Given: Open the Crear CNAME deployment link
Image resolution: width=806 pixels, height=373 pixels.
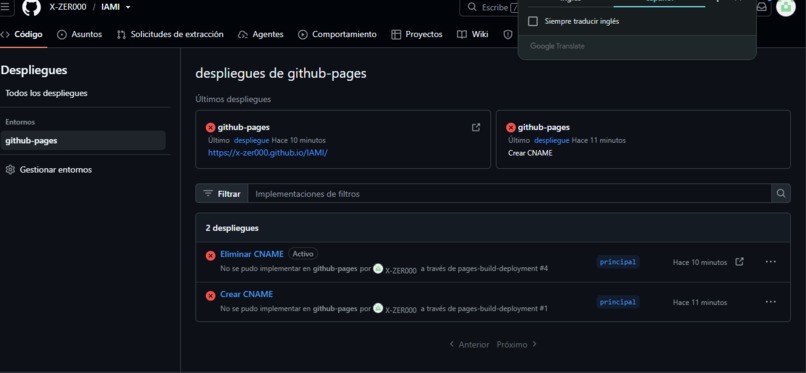Looking at the screenshot, I should (x=246, y=294).
